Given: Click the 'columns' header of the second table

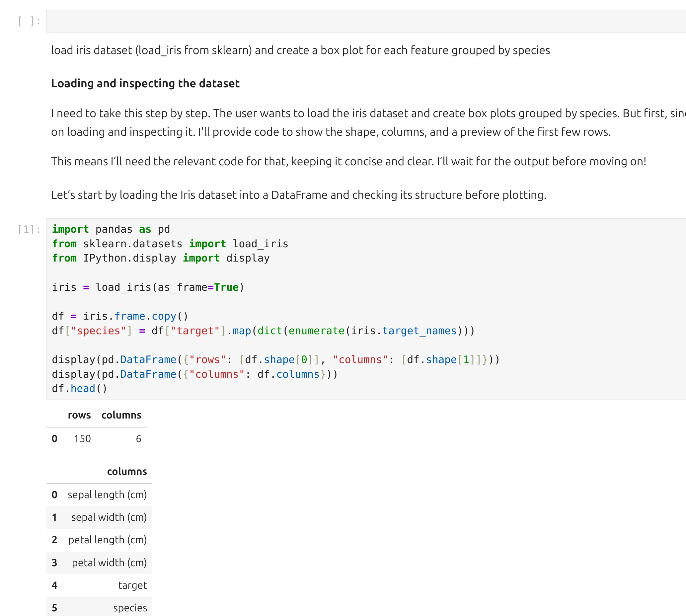Looking at the screenshot, I should [x=127, y=471].
